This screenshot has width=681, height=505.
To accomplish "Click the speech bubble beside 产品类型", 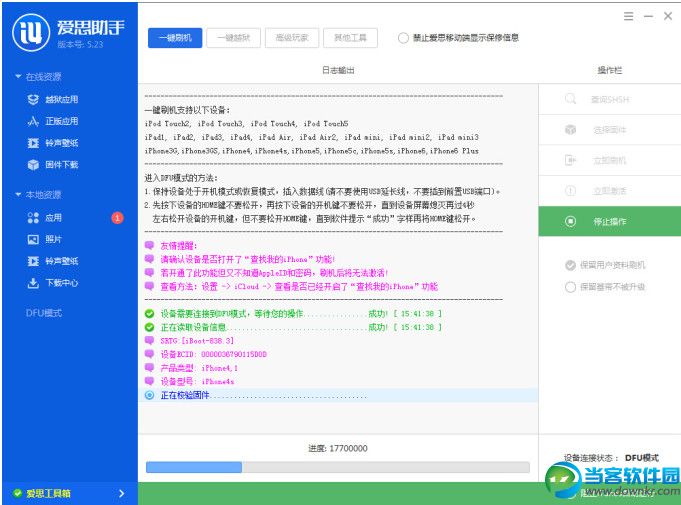I will tap(149, 367).
